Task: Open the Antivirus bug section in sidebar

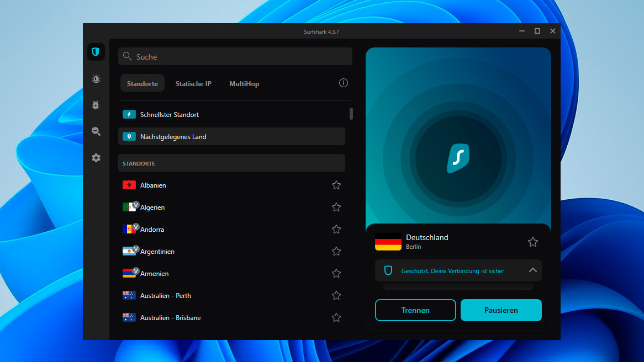Action: tap(96, 105)
